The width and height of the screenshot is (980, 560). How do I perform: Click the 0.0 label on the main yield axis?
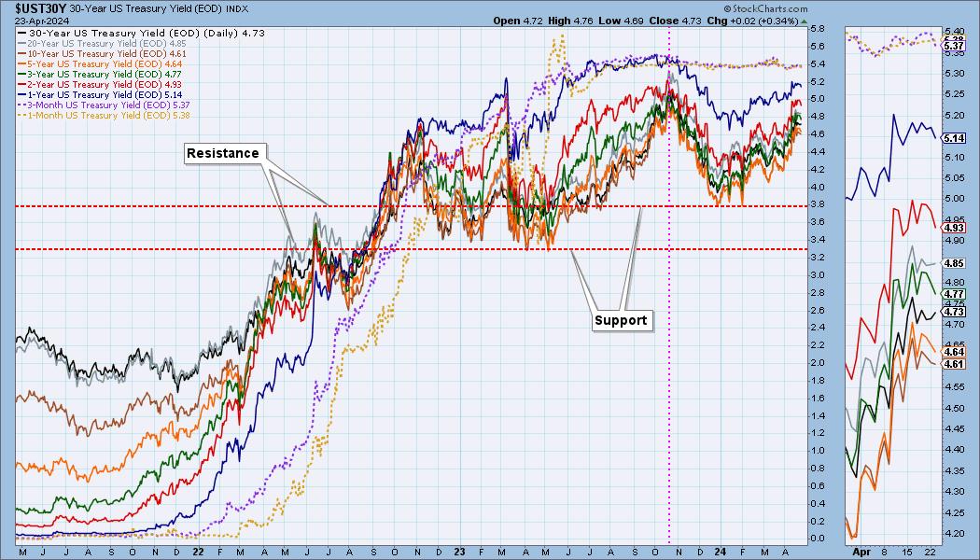click(817, 539)
